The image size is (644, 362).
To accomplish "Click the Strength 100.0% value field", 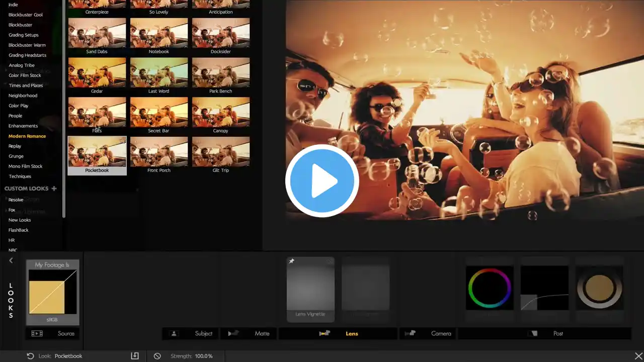I will tap(204, 356).
